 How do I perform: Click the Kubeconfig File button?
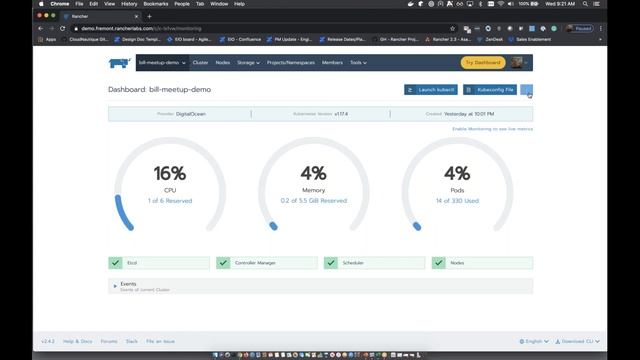click(x=490, y=90)
